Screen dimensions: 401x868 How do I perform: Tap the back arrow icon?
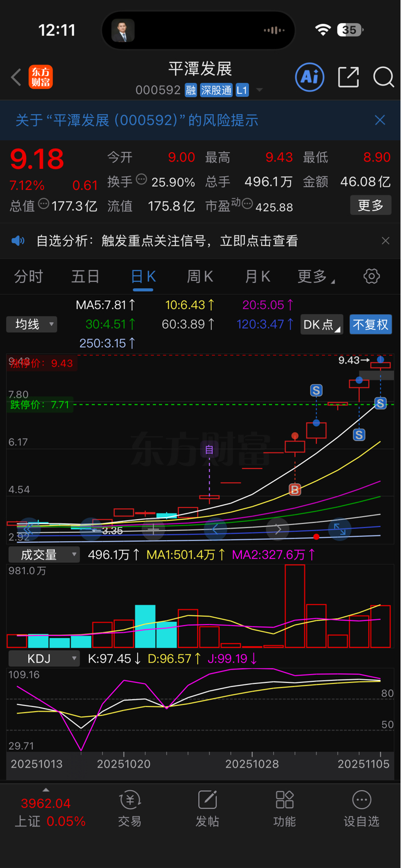(x=16, y=78)
